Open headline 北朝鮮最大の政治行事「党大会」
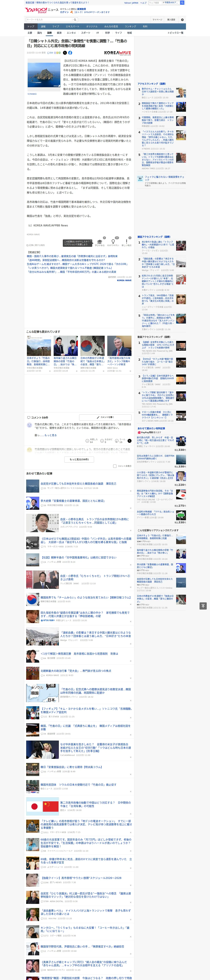The width and height of the screenshot is (210, 980). 76,671
